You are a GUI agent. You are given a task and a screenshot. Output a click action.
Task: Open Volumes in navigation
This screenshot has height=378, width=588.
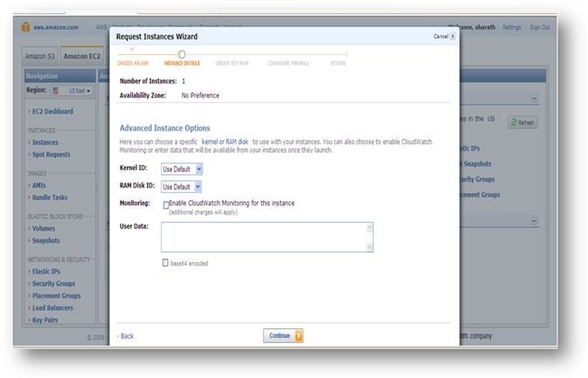[44, 229]
